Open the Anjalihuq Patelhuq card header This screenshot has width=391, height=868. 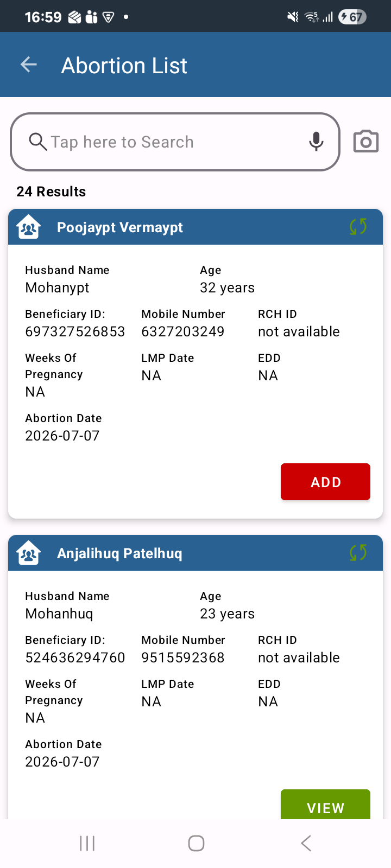(x=195, y=553)
